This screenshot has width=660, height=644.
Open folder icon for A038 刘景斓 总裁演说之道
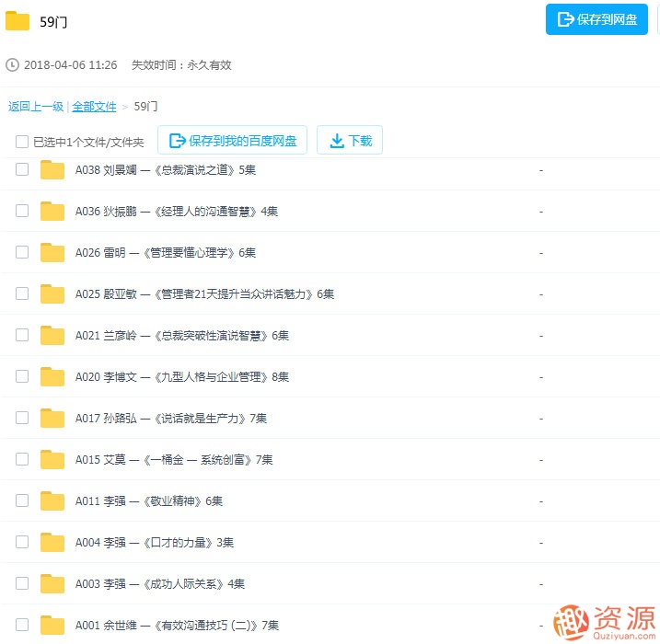[52, 170]
